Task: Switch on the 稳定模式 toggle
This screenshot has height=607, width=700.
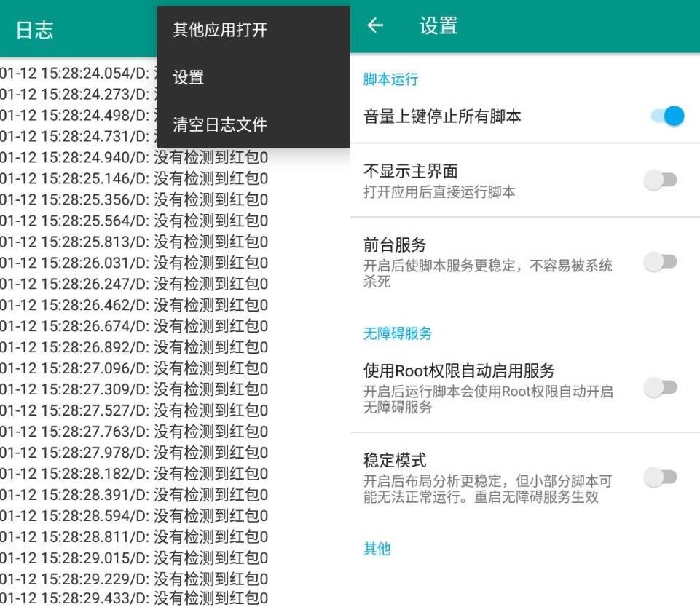Action: [661, 478]
